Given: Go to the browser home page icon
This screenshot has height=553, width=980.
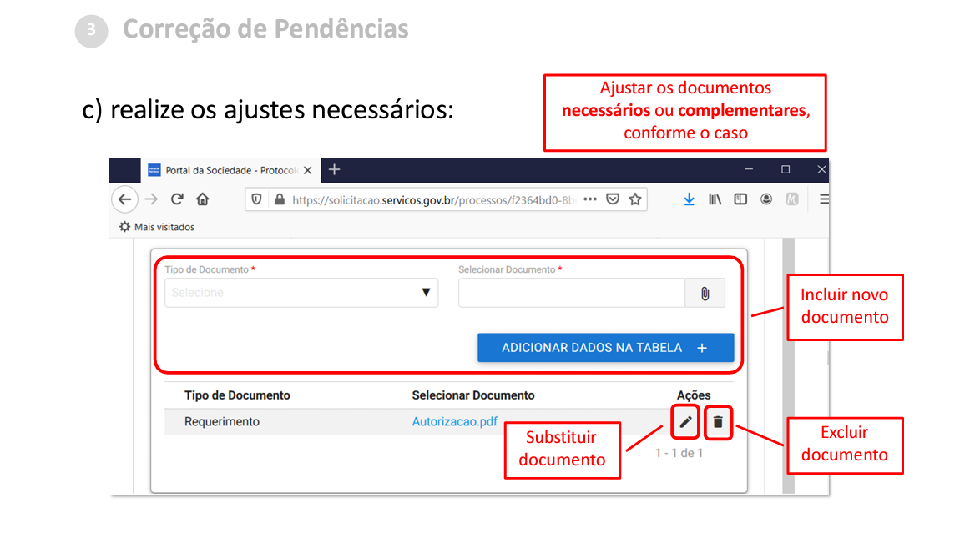Looking at the screenshot, I should tap(202, 199).
